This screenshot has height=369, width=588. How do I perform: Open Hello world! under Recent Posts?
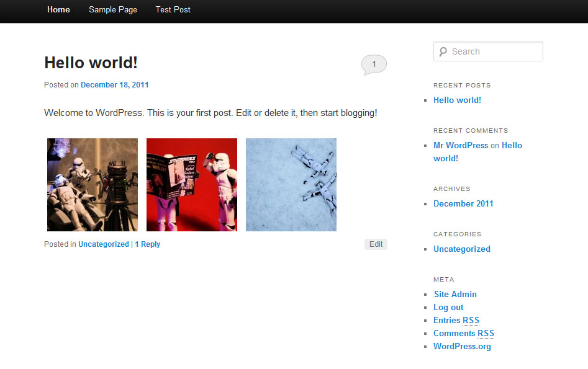457,100
